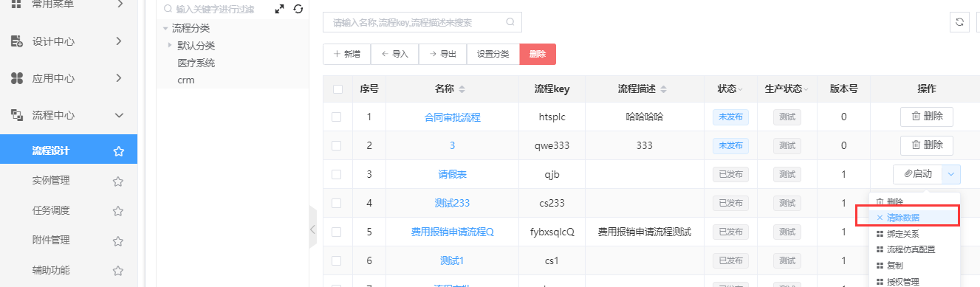The image size is (980, 287).
Task: Click the 流程中心 sidebar icon
Action: pyautogui.click(x=16, y=115)
